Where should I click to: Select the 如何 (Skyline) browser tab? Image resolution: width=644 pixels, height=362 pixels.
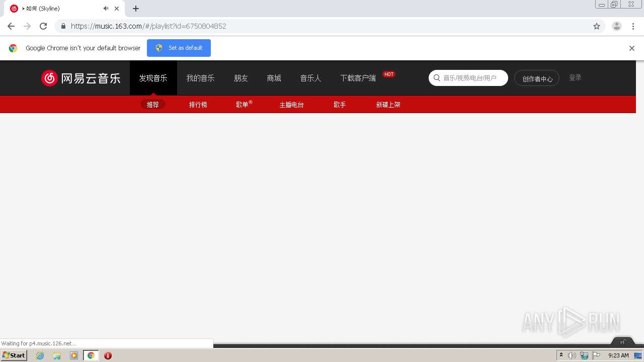[x=64, y=9]
